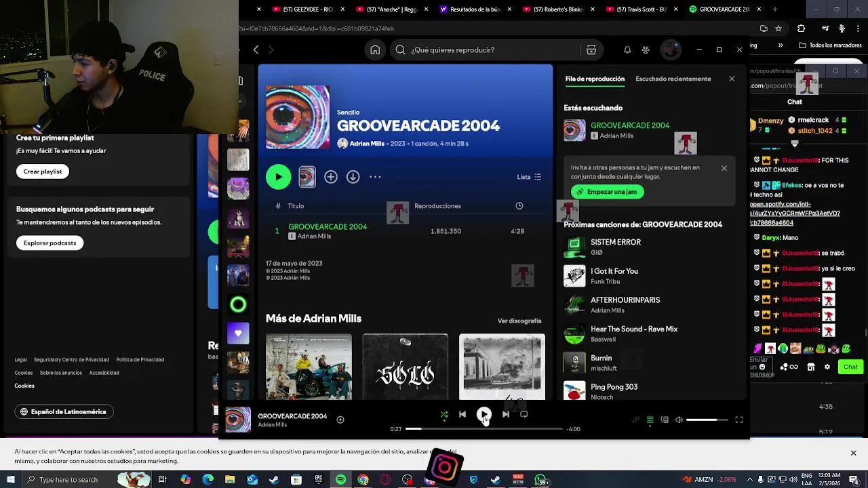868x488 pixels.
Task: Open Política de Privacidad link
Action: (x=140, y=360)
